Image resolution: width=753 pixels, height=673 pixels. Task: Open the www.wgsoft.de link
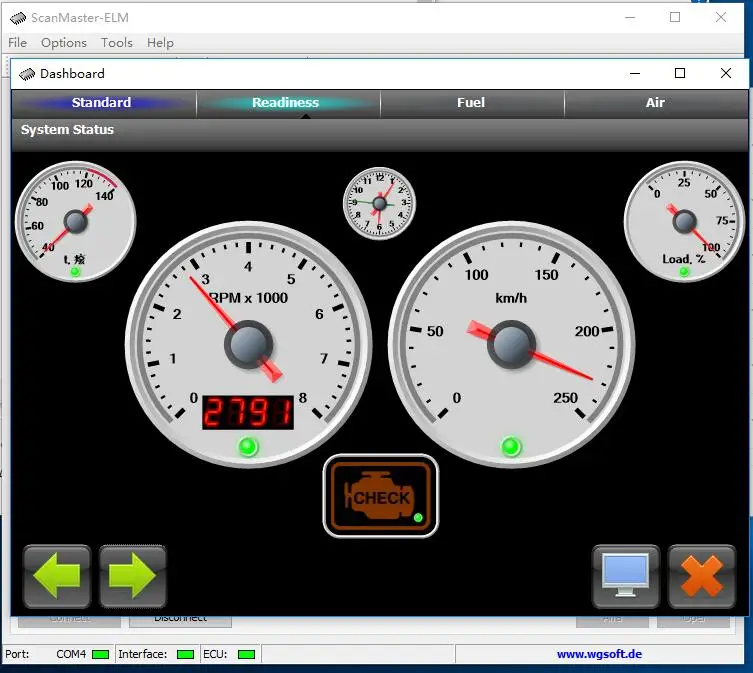coord(599,654)
